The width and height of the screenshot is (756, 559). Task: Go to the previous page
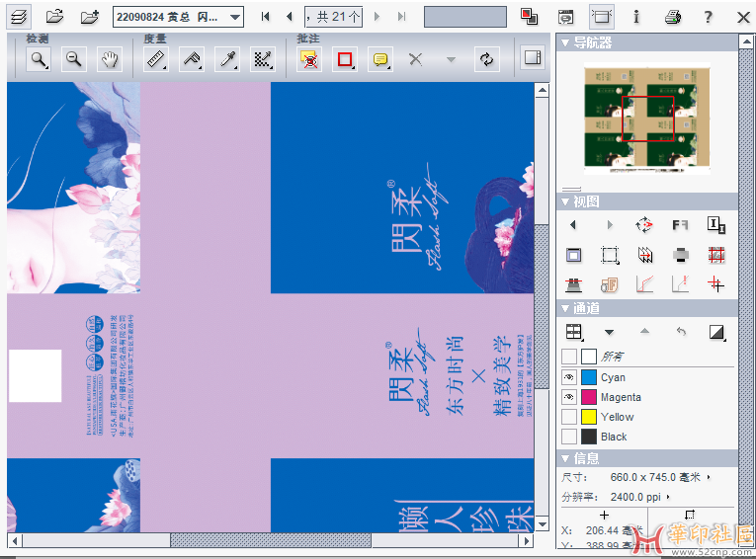tap(290, 17)
